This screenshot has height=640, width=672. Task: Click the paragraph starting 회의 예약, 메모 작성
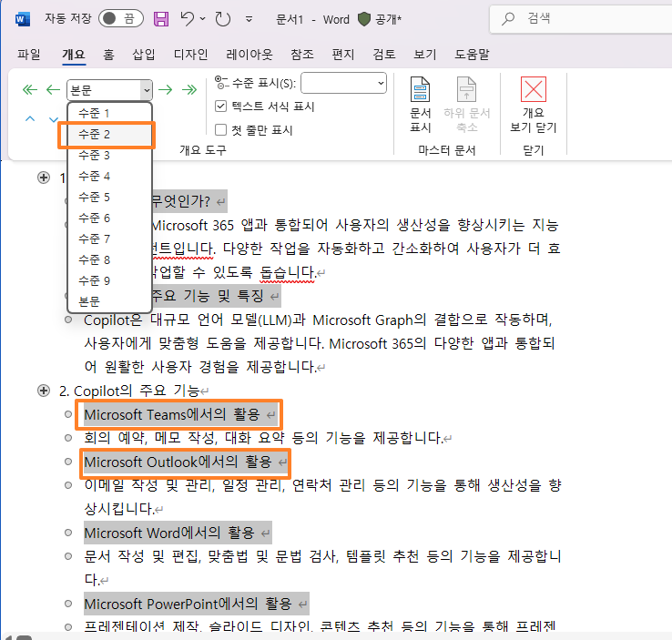[x=263, y=438]
